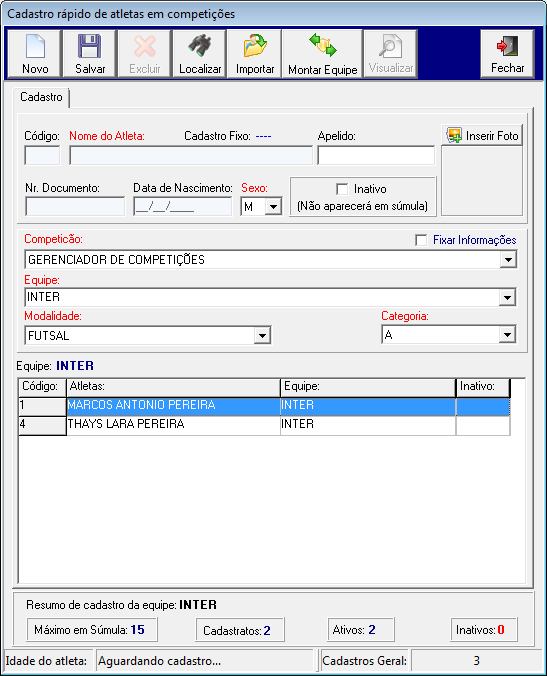Click the Visualizar magnifier icon
The image size is (547, 676).
[391, 46]
